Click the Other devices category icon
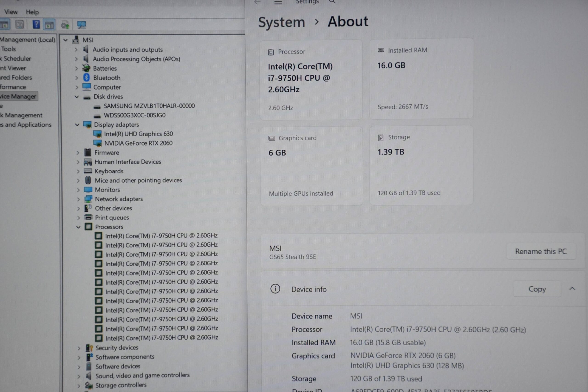This screenshot has width=588, height=392. 88,208
